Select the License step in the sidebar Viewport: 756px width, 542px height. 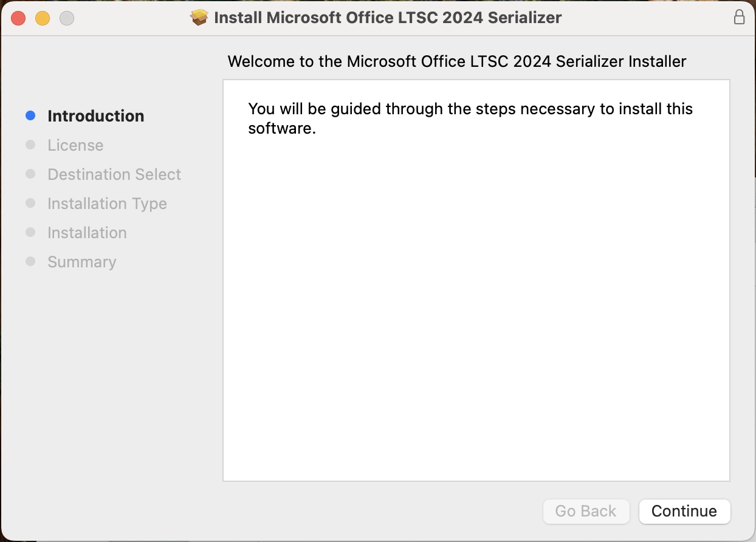point(75,145)
